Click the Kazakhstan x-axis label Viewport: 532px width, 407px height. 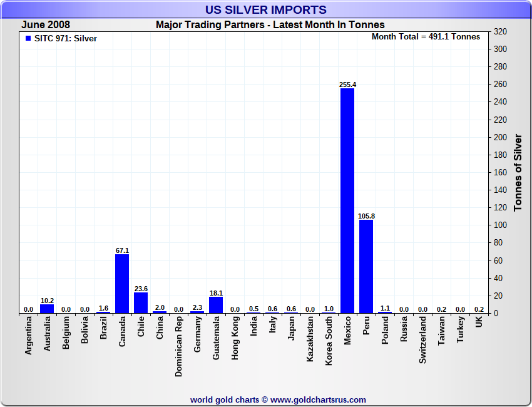[x=310, y=339]
